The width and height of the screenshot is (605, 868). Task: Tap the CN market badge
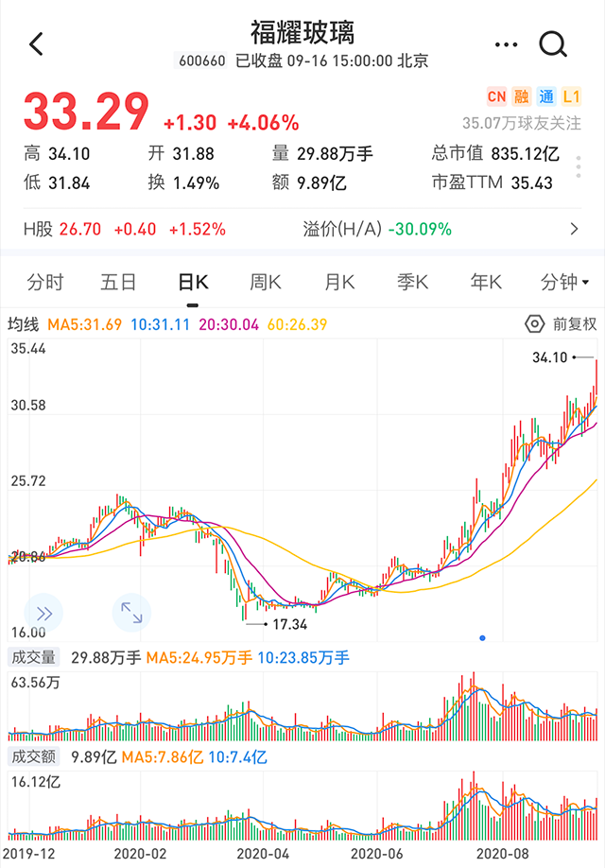click(496, 96)
